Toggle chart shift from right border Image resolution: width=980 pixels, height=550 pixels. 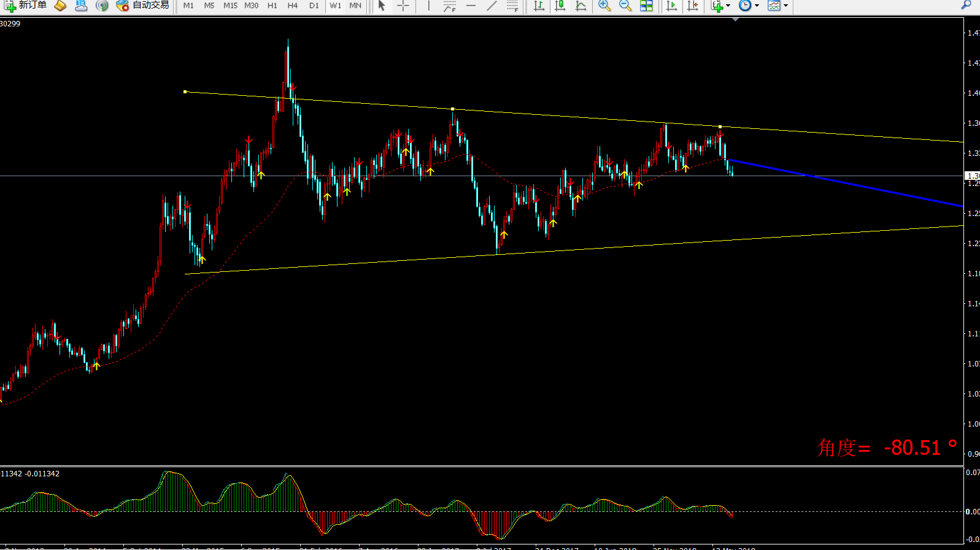(693, 6)
